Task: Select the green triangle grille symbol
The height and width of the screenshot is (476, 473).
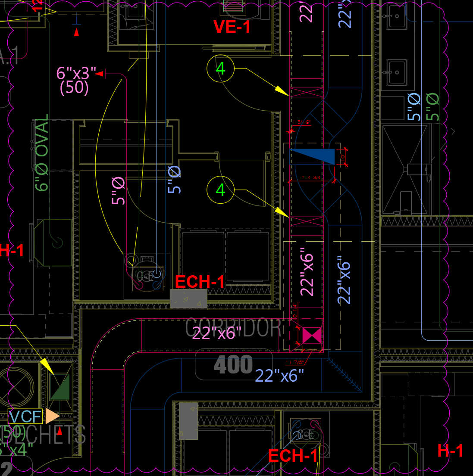Action: [x=60, y=387]
